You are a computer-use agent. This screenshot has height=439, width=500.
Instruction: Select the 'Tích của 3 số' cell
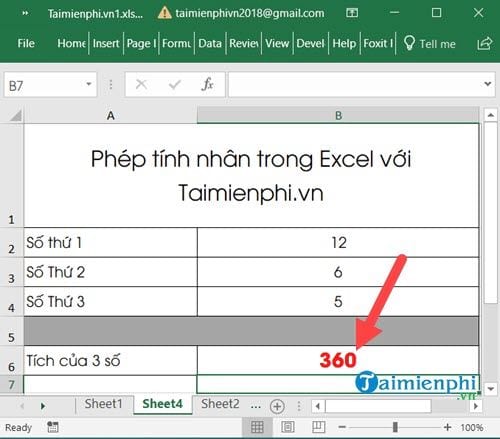(111, 360)
